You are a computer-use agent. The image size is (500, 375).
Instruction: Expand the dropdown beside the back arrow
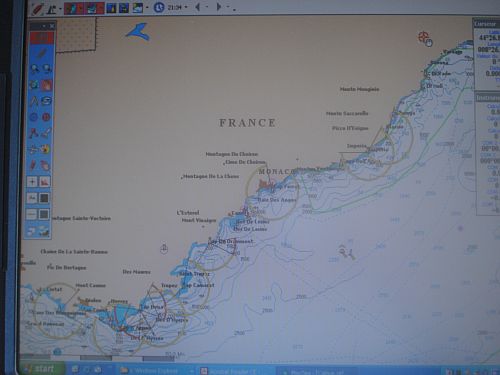pos(207,7)
